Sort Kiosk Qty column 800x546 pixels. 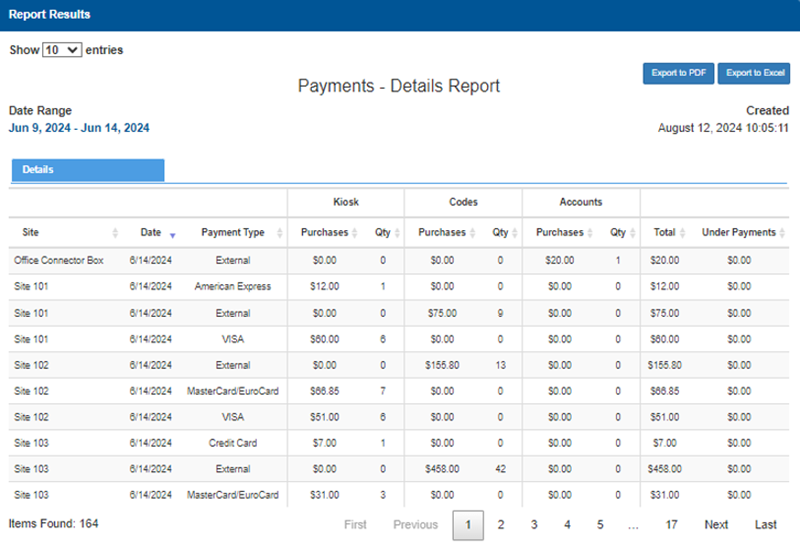tap(397, 233)
